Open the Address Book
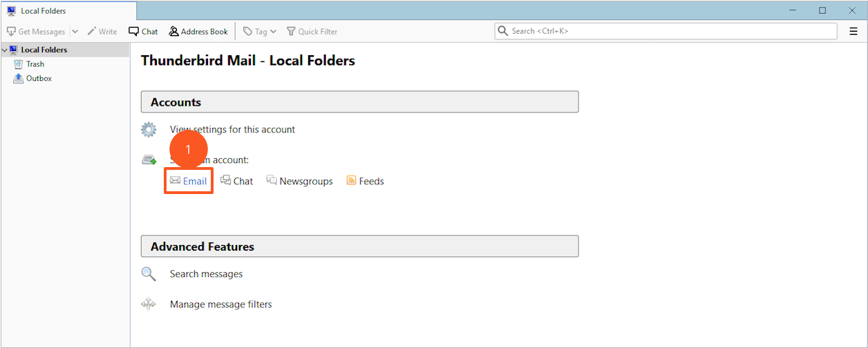 coord(198,32)
